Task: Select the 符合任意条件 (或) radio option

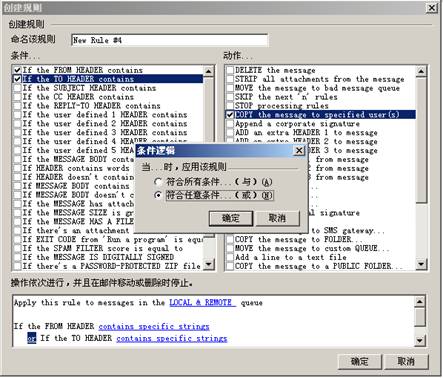Action: (158, 195)
